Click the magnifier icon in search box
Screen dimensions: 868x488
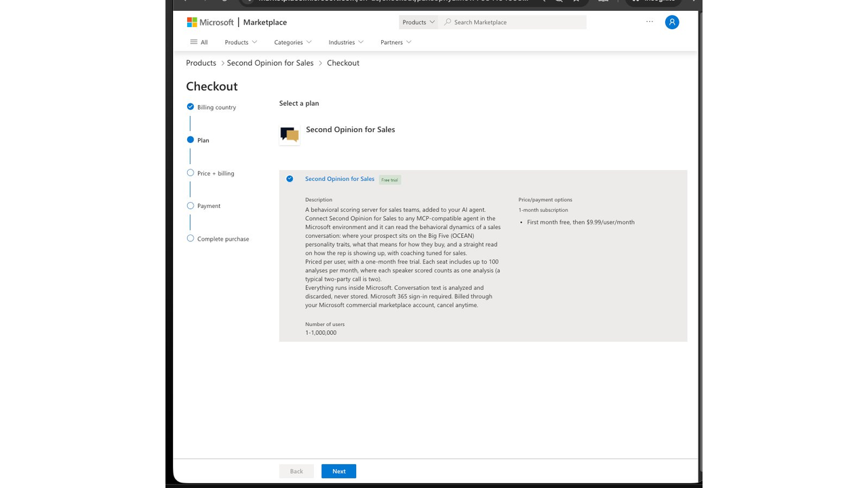(448, 22)
